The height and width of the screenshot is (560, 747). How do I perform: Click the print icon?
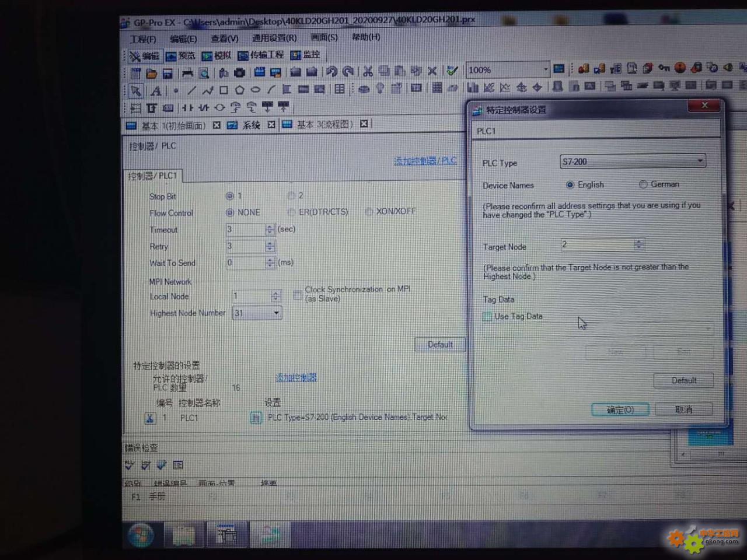(187, 73)
